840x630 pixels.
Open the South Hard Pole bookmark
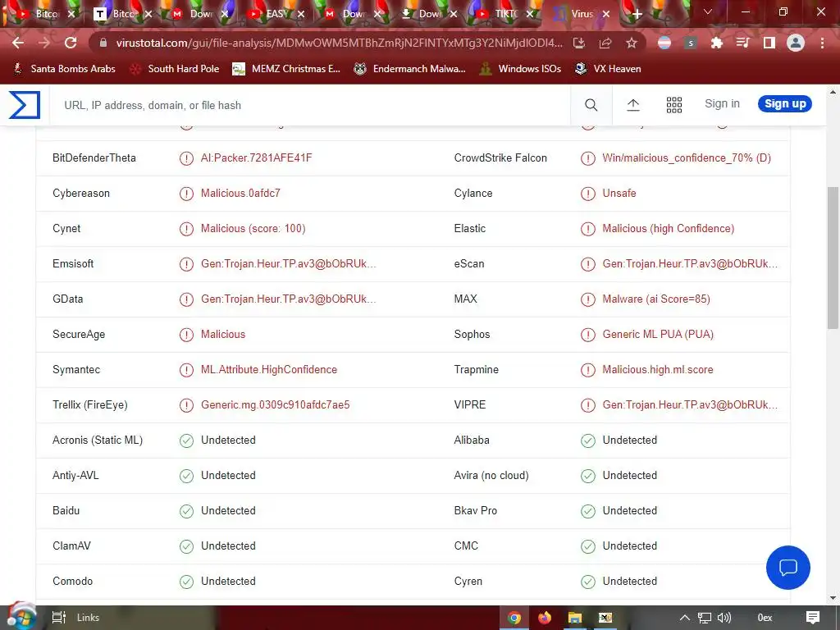pos(175,69)
